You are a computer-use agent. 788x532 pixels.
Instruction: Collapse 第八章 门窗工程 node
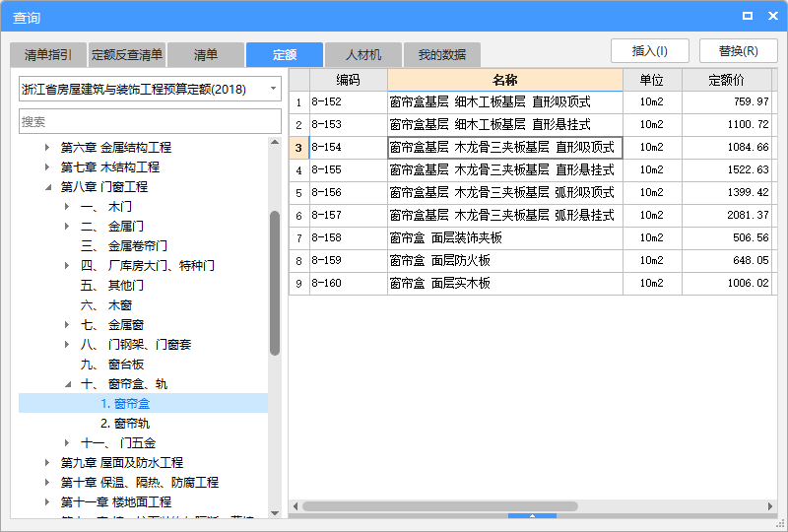(x=47, y=187)
